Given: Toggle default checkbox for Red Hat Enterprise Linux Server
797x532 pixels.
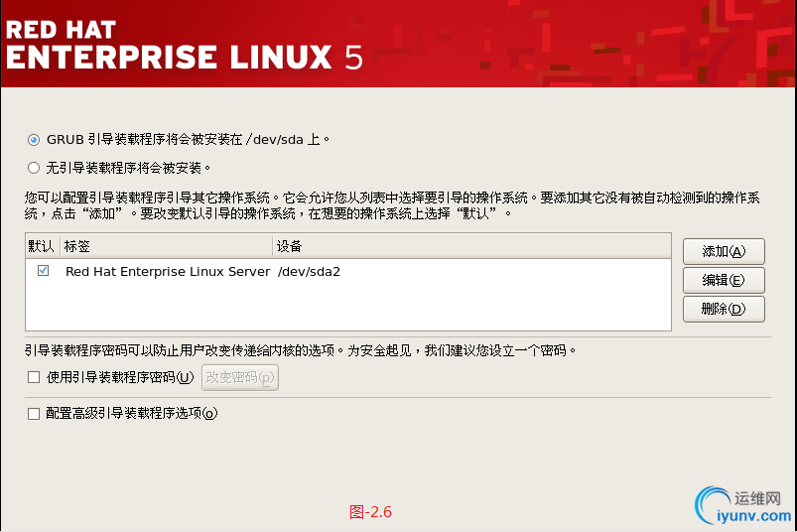Looking at the screenshot, I should (x=43, y=271).
